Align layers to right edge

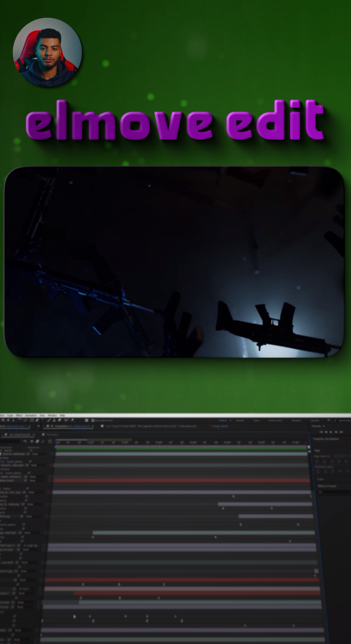click(332, 461)
